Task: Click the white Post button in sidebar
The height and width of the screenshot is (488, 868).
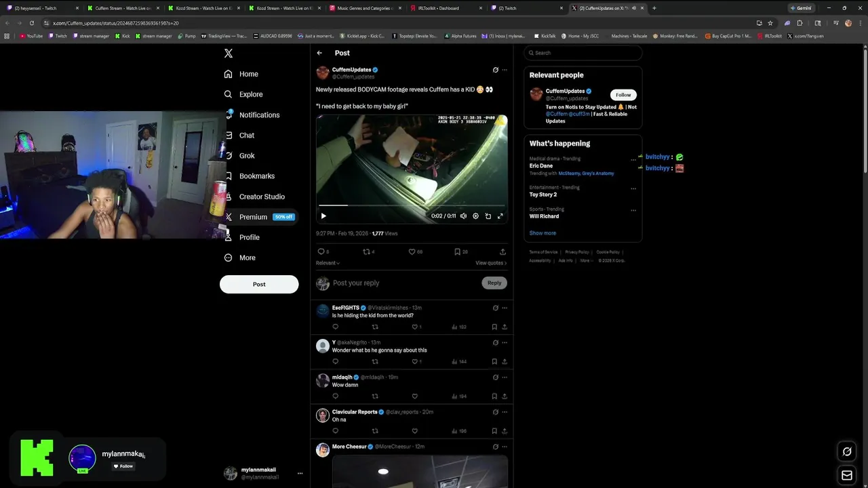Action: (x=259, y=284)
